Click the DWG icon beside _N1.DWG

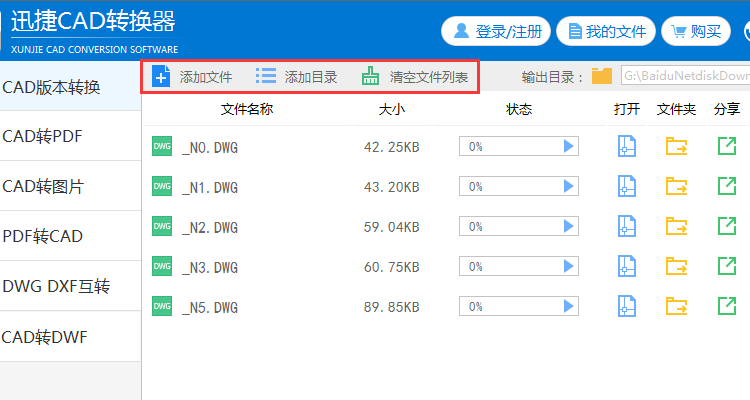pyautogui.click(x=162, y=186)
